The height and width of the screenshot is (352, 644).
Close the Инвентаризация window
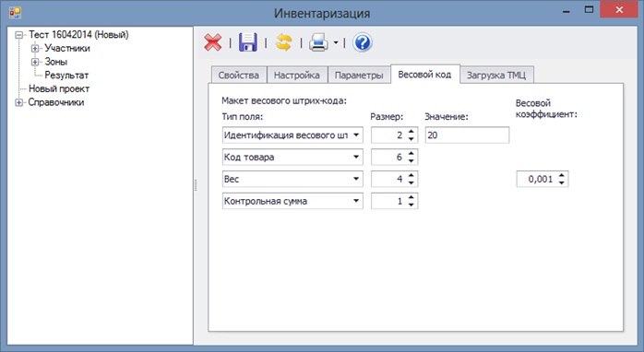(x=619, y=9)
